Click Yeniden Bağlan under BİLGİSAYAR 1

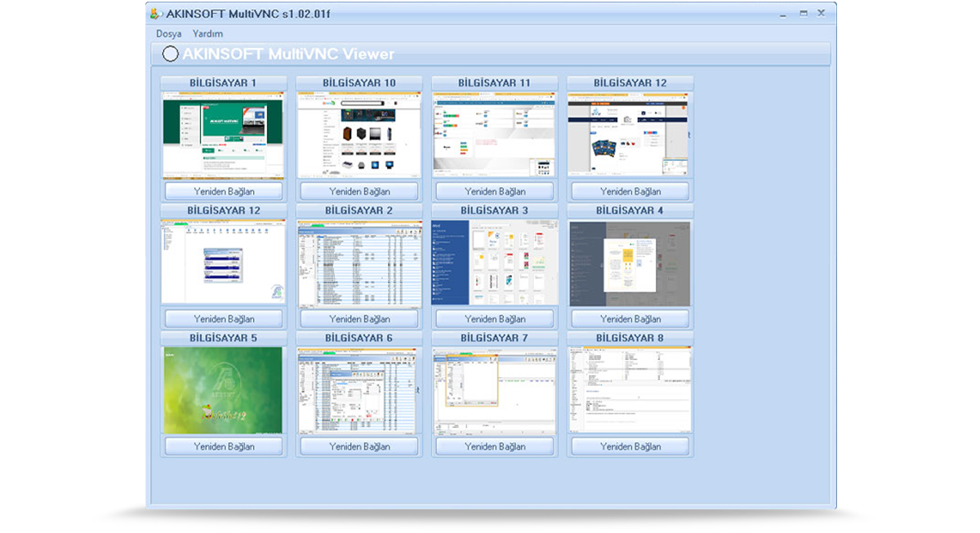224,191
